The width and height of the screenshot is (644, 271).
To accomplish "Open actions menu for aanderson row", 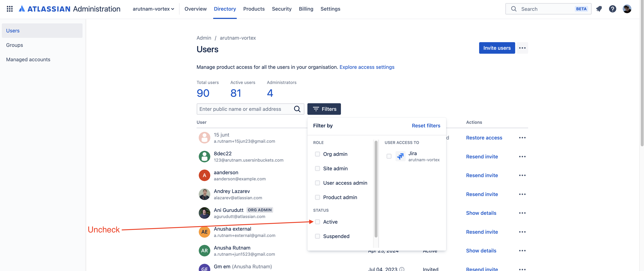I will point(522,175).
